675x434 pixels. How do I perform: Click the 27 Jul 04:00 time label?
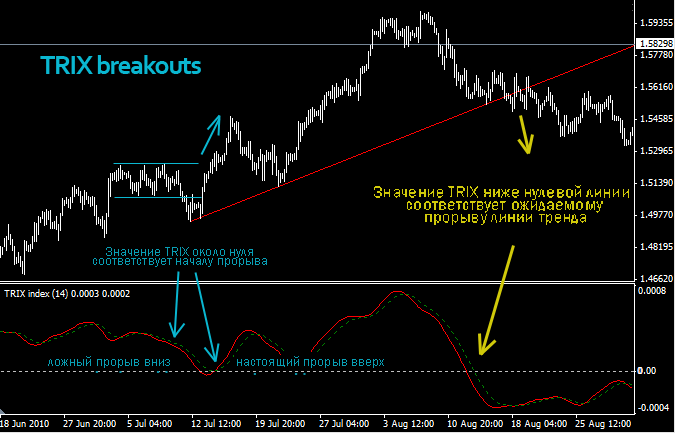tap(344, 424)
